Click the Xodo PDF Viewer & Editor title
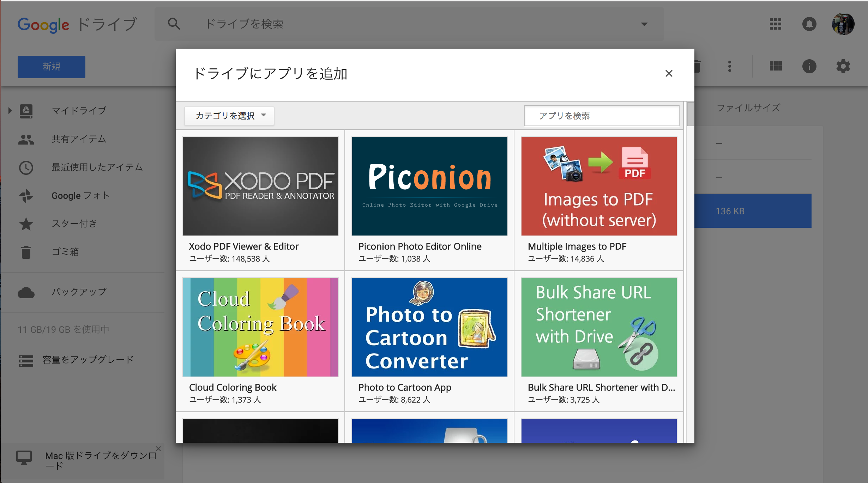Viewport: 868px width, 483px height. (244, 246)
